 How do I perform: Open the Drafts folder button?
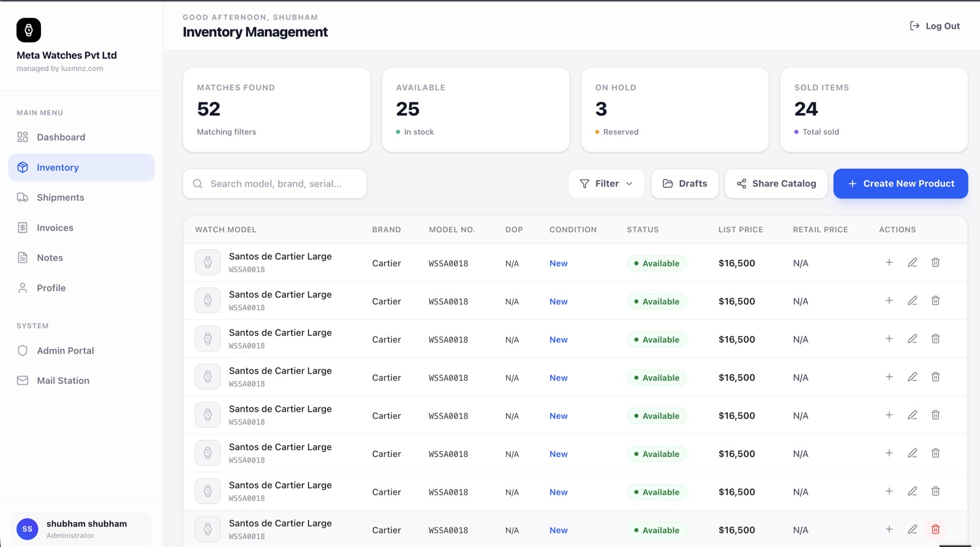click(685, 184)
